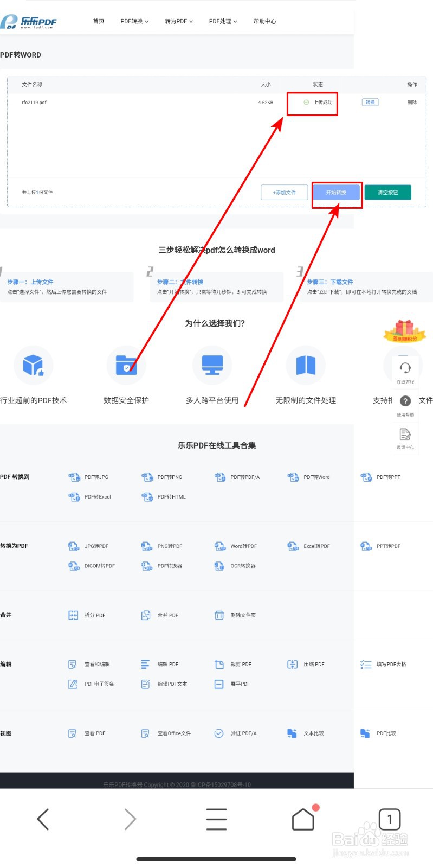Click 步骤三：下载文件 heading
Viewport: 433px width, 868px height.
point(330,282)
